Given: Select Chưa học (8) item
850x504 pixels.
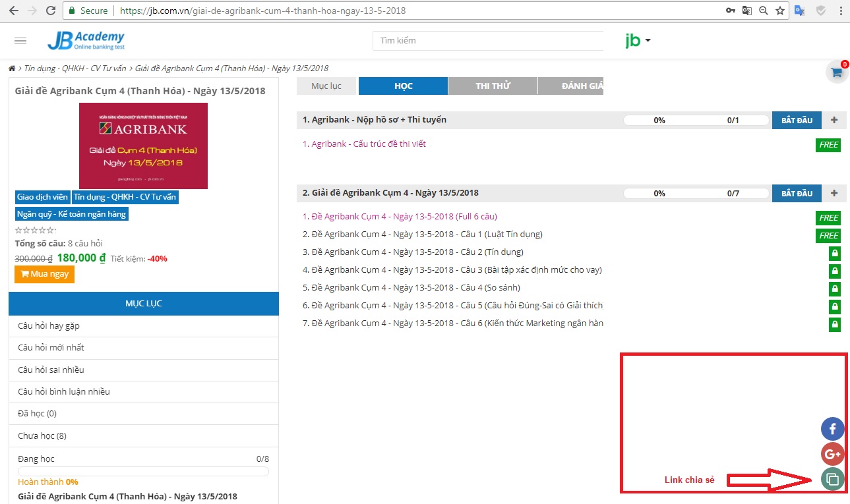Looking at the screenshot, I should pyautogui.click(x=144, y=436).
